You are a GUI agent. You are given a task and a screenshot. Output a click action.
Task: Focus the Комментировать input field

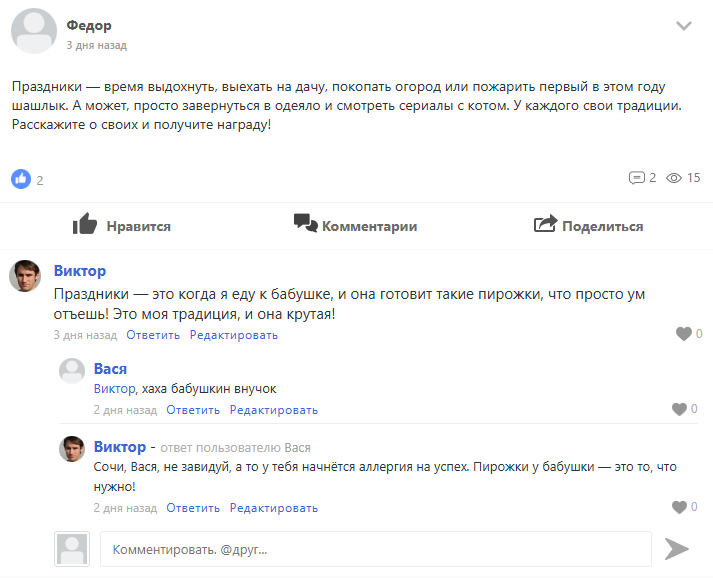pos(376,549)
